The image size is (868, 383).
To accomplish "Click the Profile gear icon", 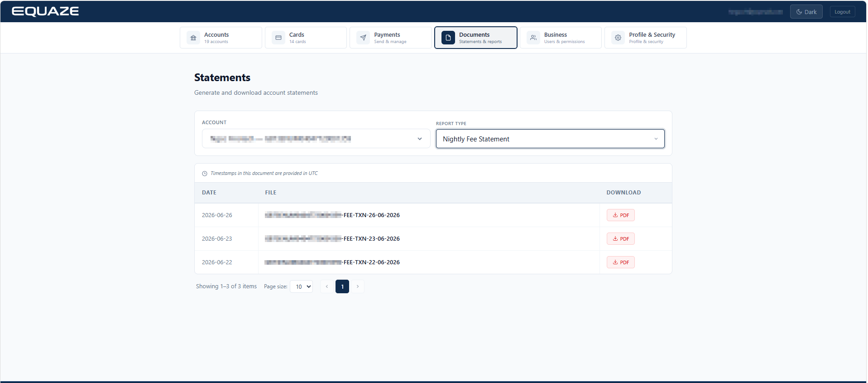I will point(618,38).
